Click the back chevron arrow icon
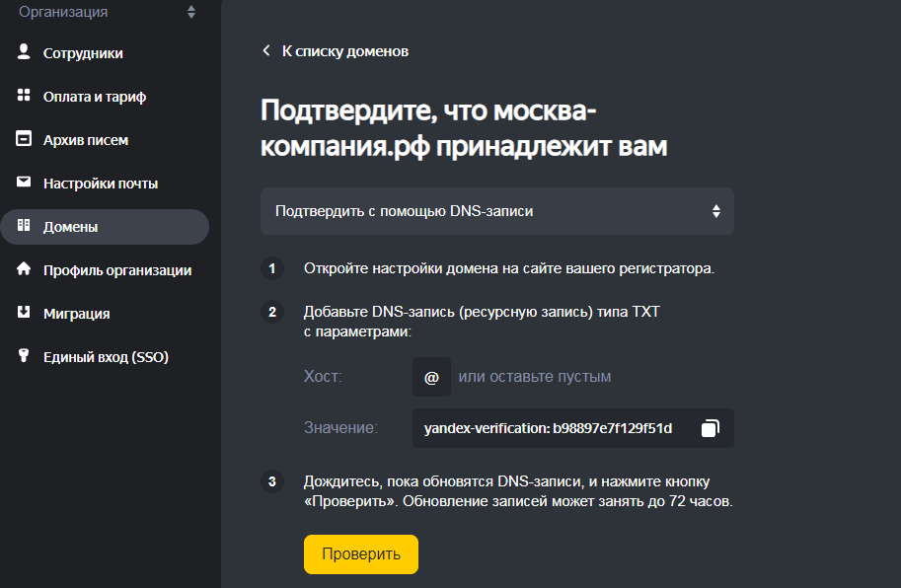901x588 pixels. coord(266,51)
